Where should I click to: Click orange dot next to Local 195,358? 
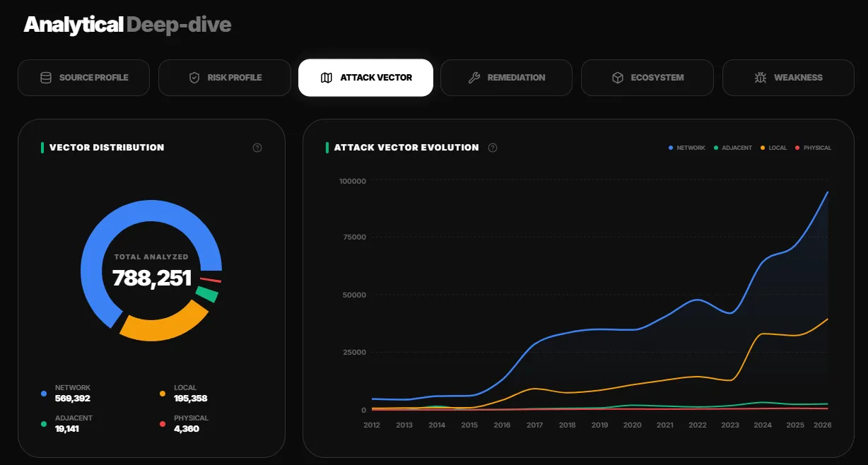coord(163,394)
